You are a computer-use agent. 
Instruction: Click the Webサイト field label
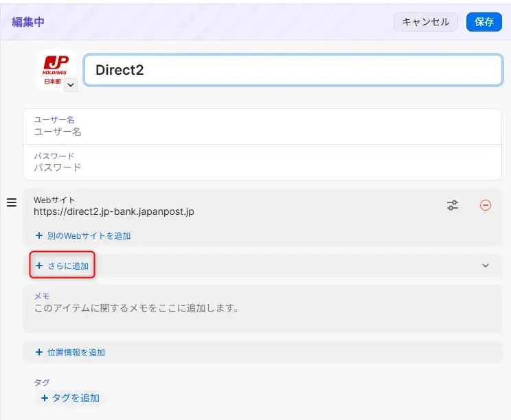click(x=54, y=200)
